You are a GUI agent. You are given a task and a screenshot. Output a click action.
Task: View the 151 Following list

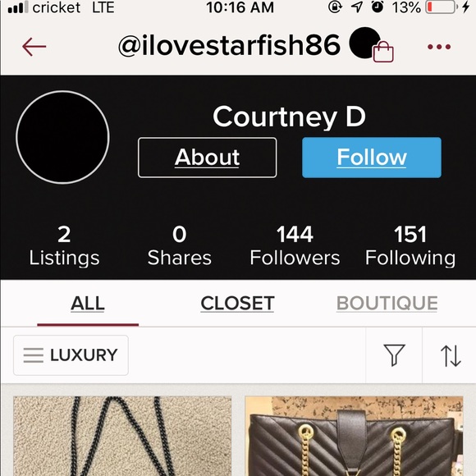coord(410,245)
